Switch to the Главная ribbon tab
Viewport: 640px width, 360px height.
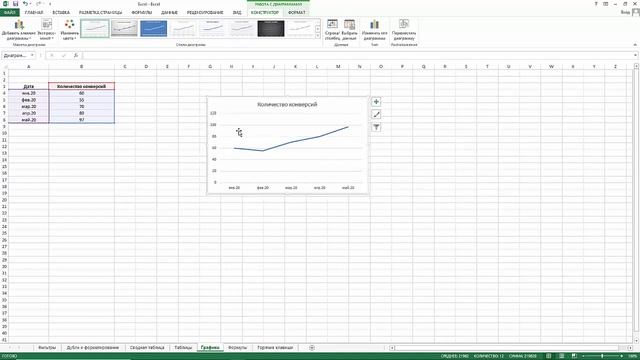(34, 13)
